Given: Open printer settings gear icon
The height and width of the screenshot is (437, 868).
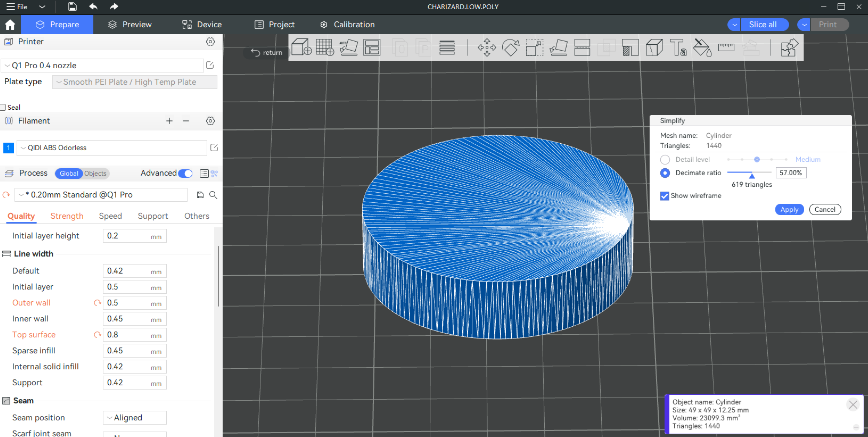Looking at the screenshot, I should pyautogui.click(x=210, y=42).
